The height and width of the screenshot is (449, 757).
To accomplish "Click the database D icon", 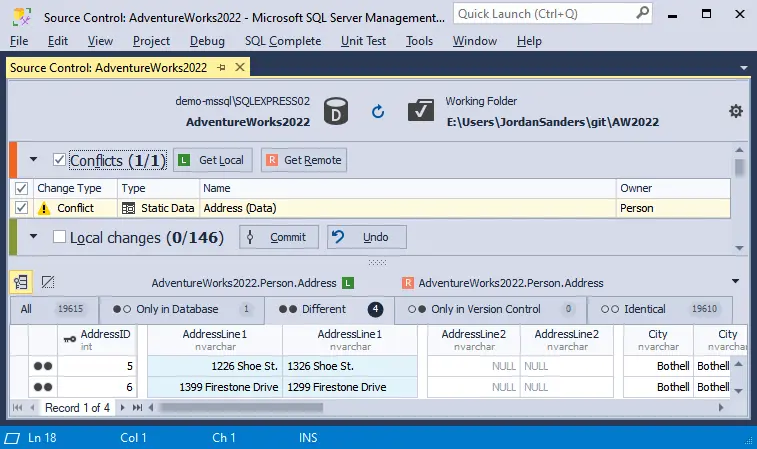I will click(336, 112).
